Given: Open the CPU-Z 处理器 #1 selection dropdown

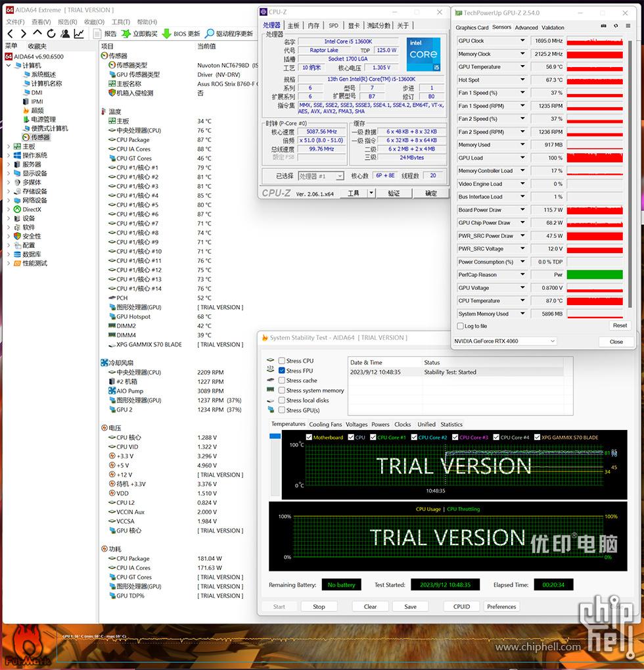Looking at the screenshot, I should pyautogui.click(x=321, y=176).
